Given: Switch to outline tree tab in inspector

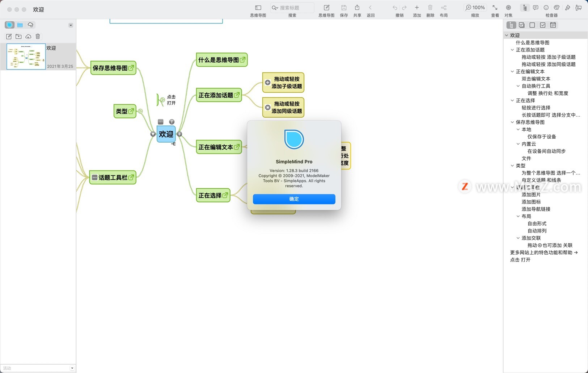Looking at the screenshot, I should pyautogui.click(x=511, y=25).
